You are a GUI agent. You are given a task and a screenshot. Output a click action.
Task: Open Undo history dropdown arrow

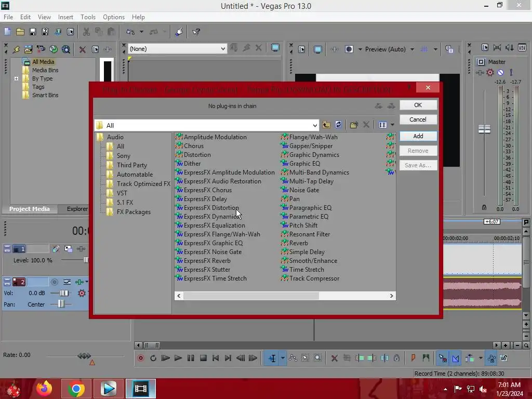tap(141, 32)
